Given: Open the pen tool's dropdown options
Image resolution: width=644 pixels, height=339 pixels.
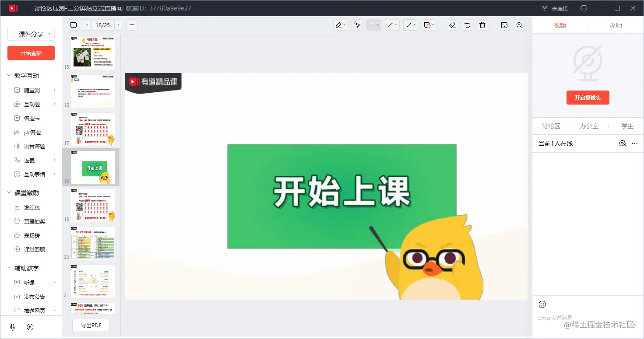Looking at the screenshot, I should pos(344,25).
